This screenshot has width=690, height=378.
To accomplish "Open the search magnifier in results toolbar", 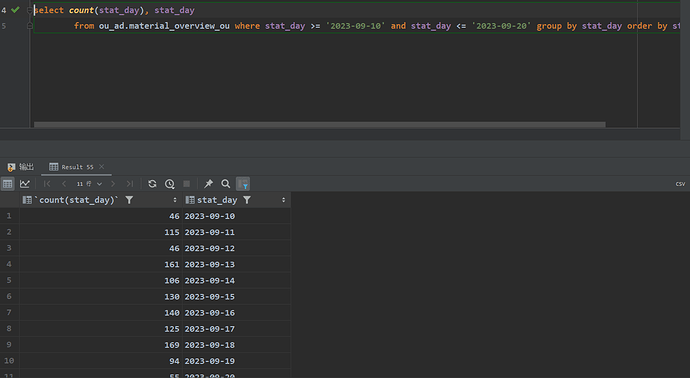I will 226,183.
